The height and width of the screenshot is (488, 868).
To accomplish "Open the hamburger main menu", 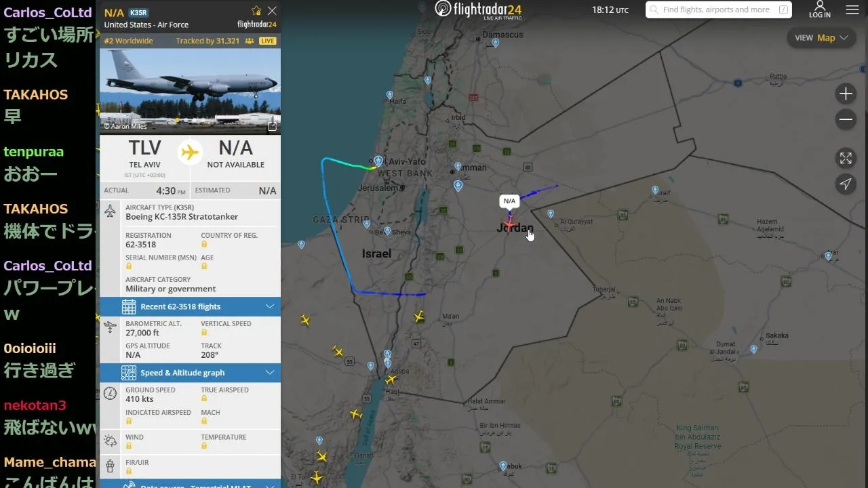I will [x=852, y=10].
